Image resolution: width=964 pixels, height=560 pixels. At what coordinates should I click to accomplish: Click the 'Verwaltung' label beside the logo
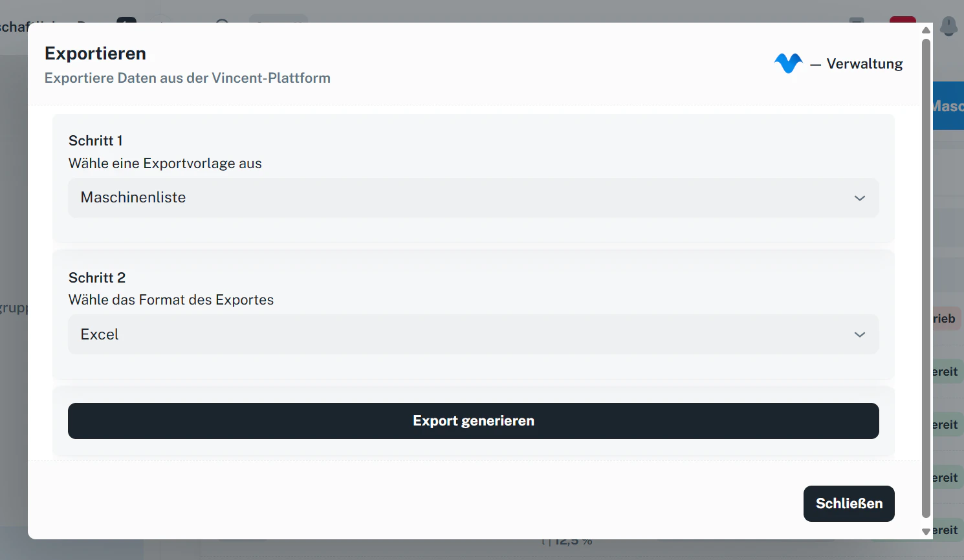click(x=864, y=64)
